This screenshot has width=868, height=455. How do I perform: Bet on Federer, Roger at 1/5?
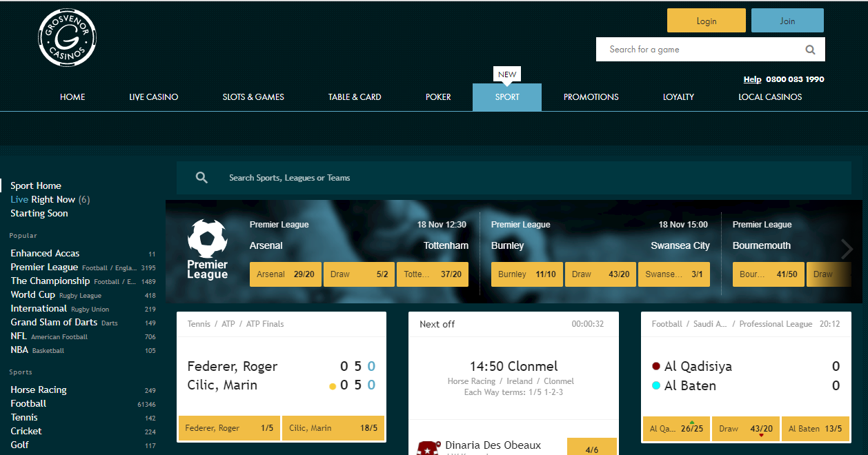229,428
